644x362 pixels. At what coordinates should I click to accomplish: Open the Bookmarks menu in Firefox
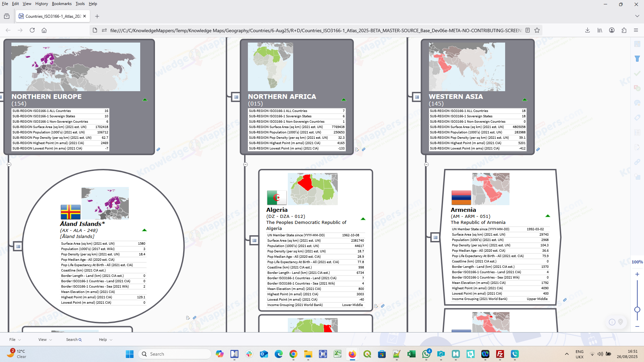(61, 4)
